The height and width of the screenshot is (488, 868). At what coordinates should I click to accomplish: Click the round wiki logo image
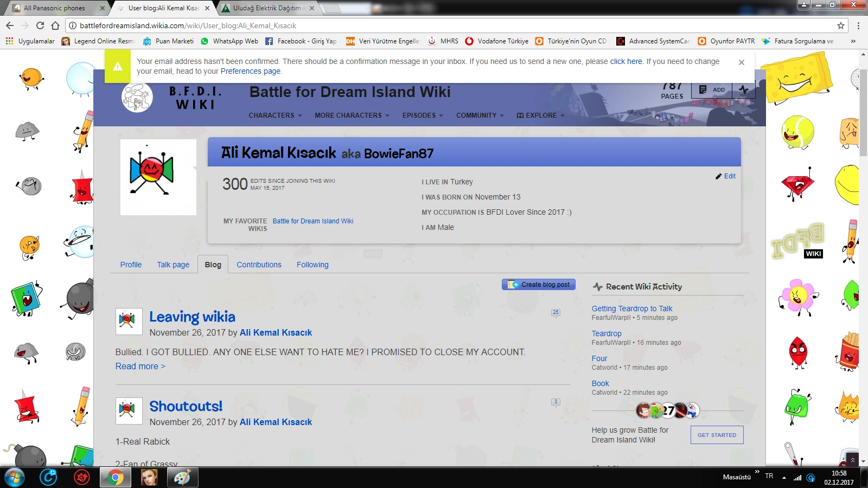[x=137, y=98]
